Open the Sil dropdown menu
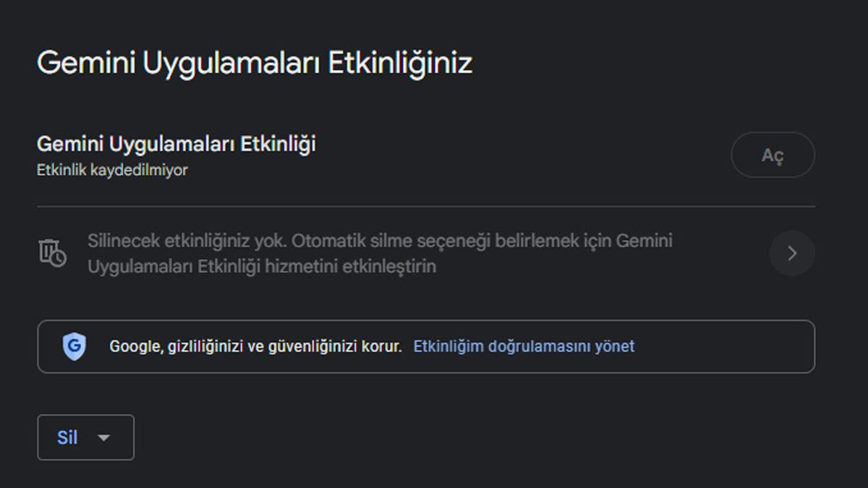 85,437
